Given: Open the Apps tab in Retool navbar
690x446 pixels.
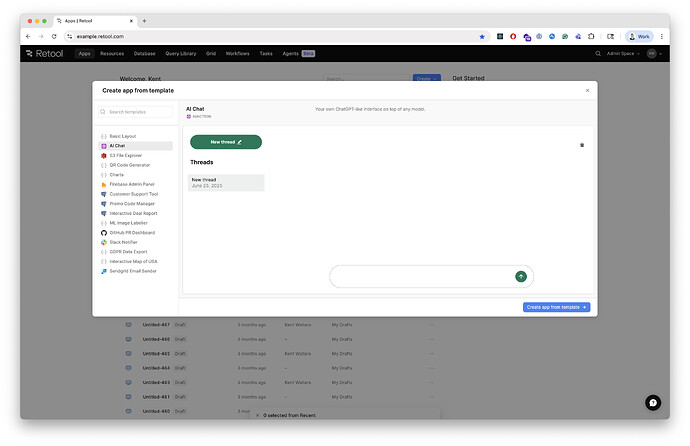Looking at the screenshot, I should (84, 54).
